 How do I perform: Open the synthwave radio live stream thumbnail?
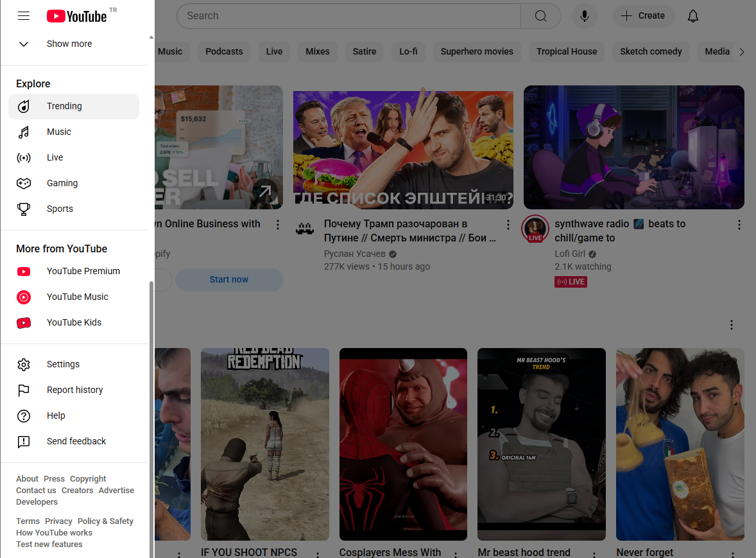coord(633,147)
